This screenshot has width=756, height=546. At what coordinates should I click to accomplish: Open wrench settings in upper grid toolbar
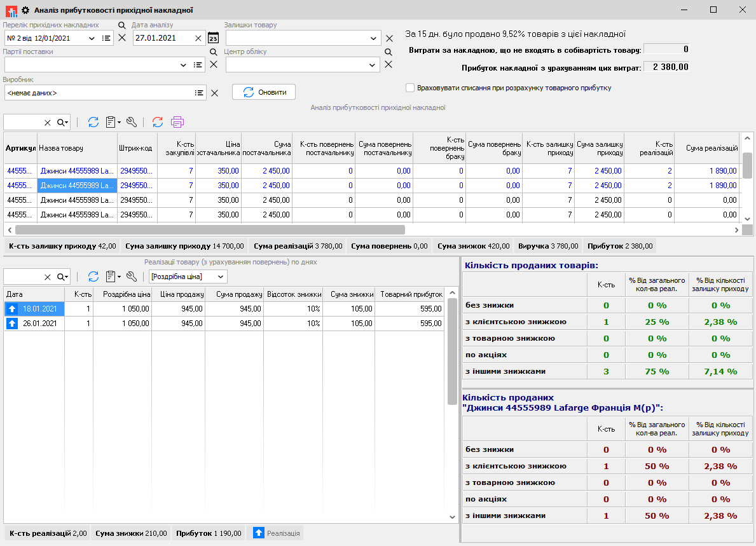132,122
